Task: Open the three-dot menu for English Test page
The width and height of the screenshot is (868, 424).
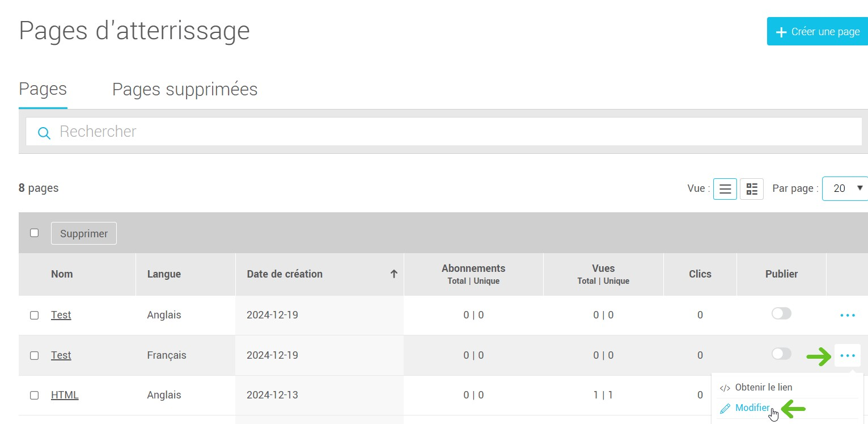Action: tap(847, 315)
